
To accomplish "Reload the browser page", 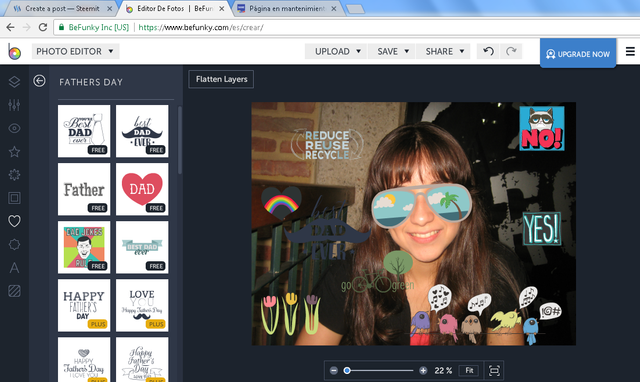I will (42, 27).
